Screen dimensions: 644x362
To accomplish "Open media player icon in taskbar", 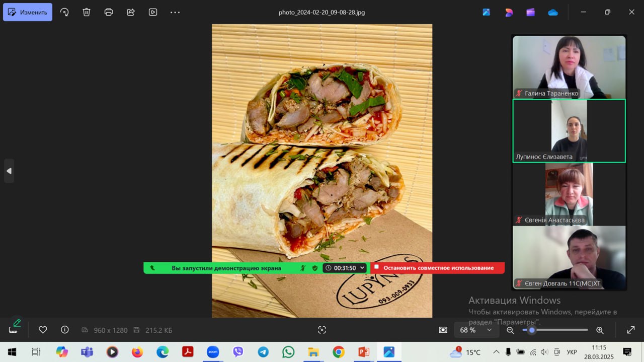I will tap(112, 352).
